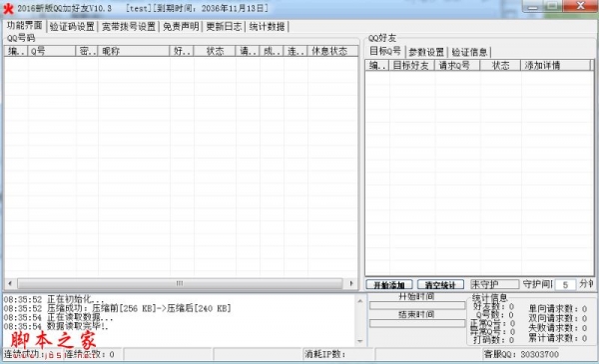Click the log line 正在初始化...
This screenshot has width=599, height=364.
coord(54,299)
